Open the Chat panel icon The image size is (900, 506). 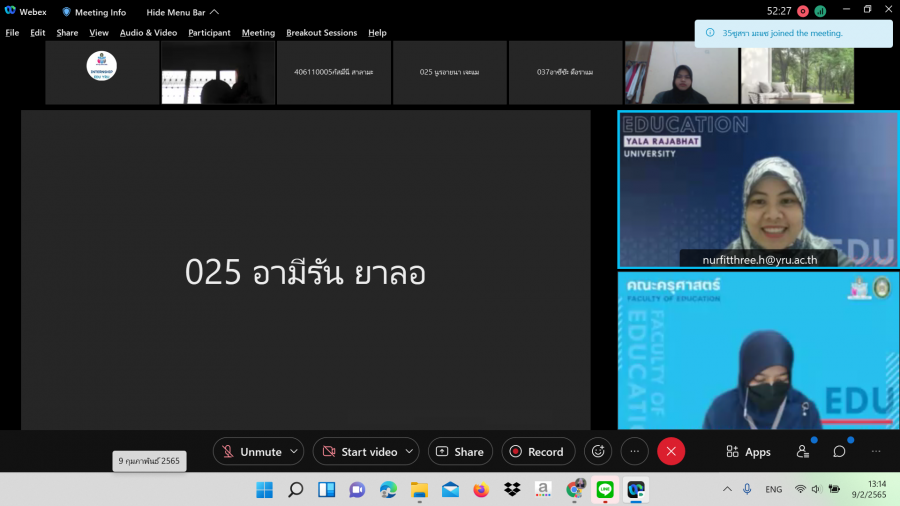(839, 452)
